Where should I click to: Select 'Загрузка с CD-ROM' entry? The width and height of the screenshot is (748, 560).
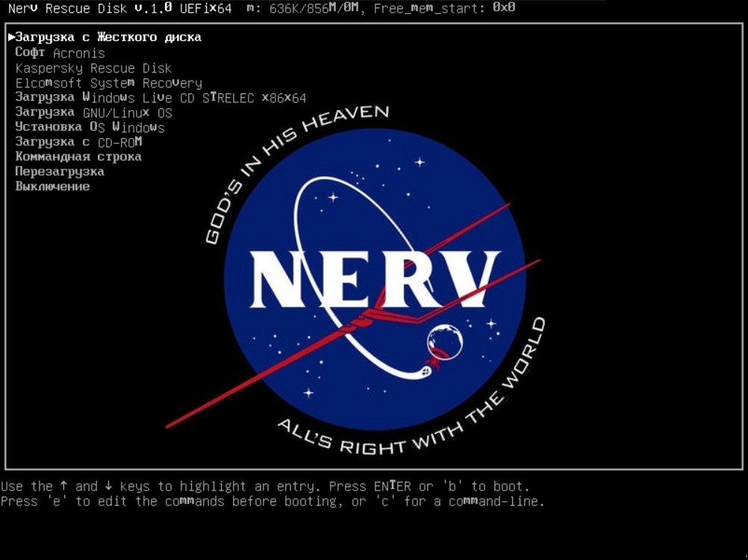tap(78, 142)
